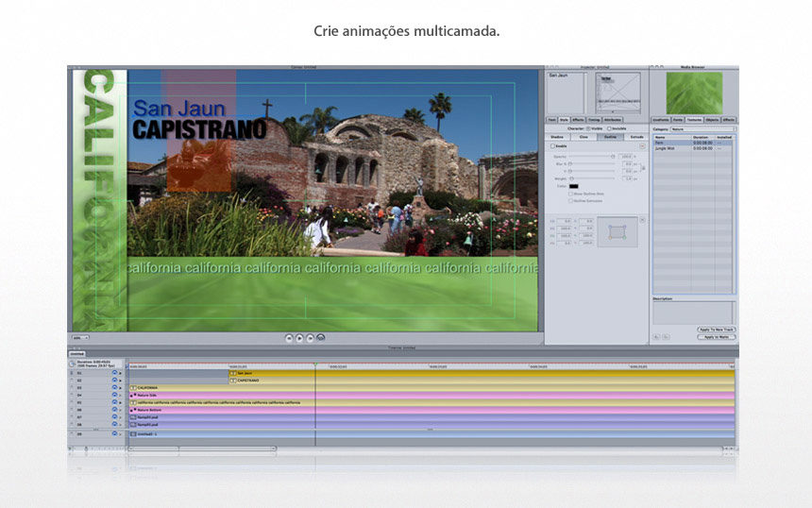Select the Invisible character radio button

pos(609,128)
